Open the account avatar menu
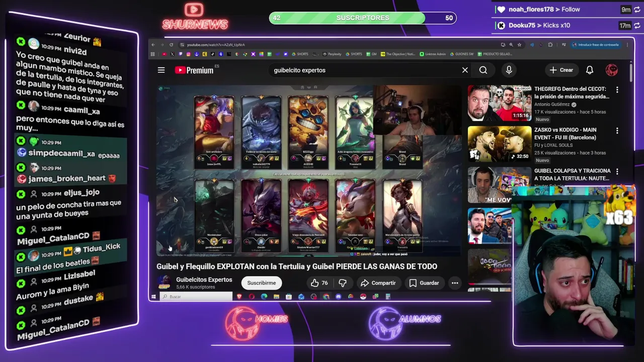The width and height of the screenshot is (644, 362). click(611, 70)
